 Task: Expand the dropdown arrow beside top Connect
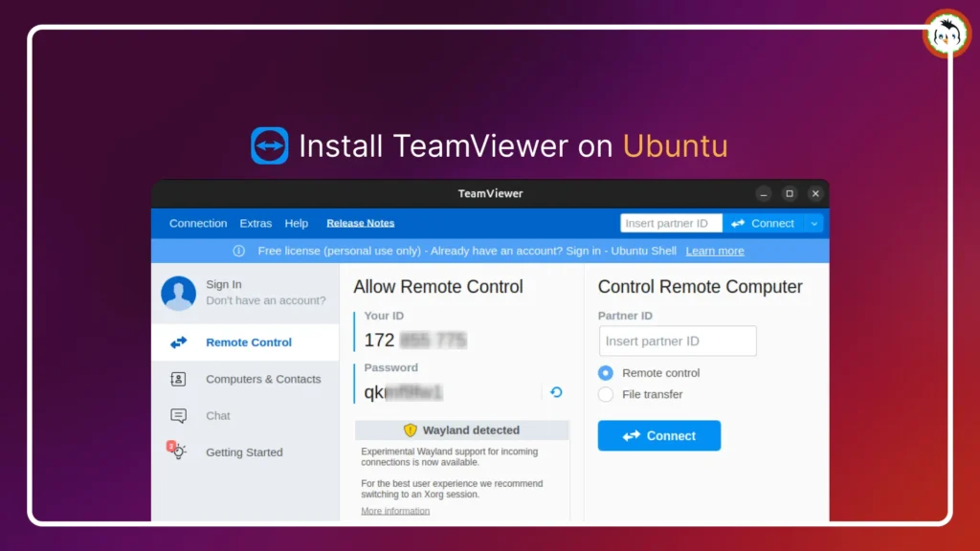pos(813,223)
